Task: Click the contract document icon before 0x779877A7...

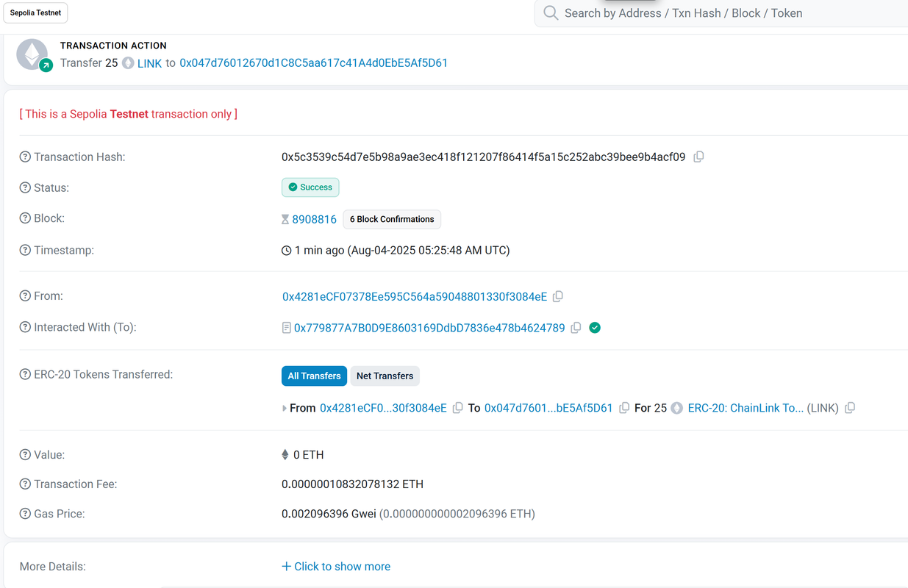Action: pyautogui.click(x=287, y=328)
